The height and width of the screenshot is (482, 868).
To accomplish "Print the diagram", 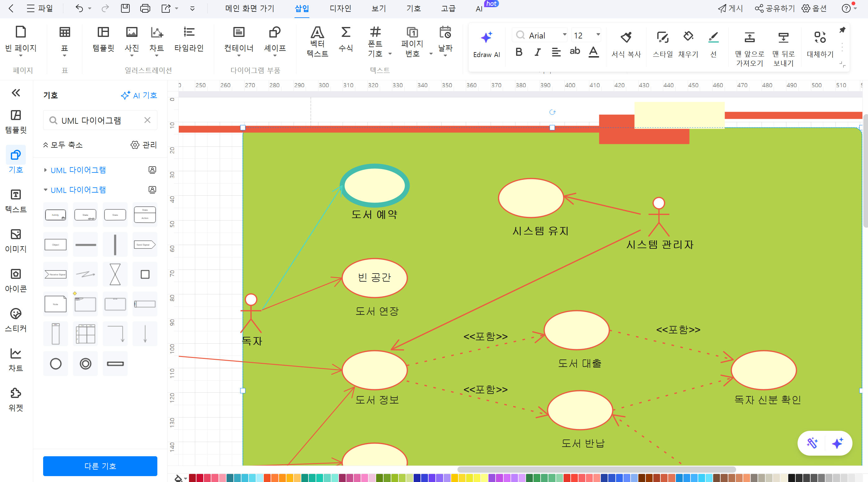I will pos(145,8).
